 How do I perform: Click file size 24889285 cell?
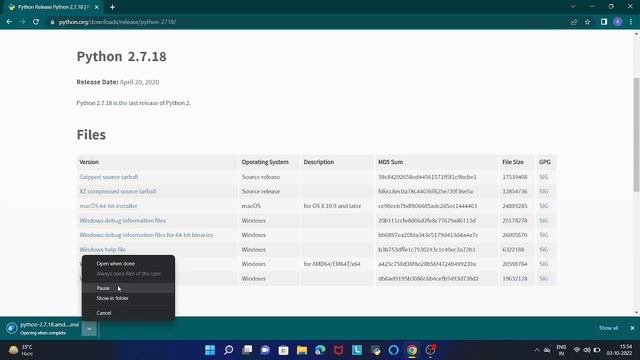pyautogui.click(x=514, y=206)
